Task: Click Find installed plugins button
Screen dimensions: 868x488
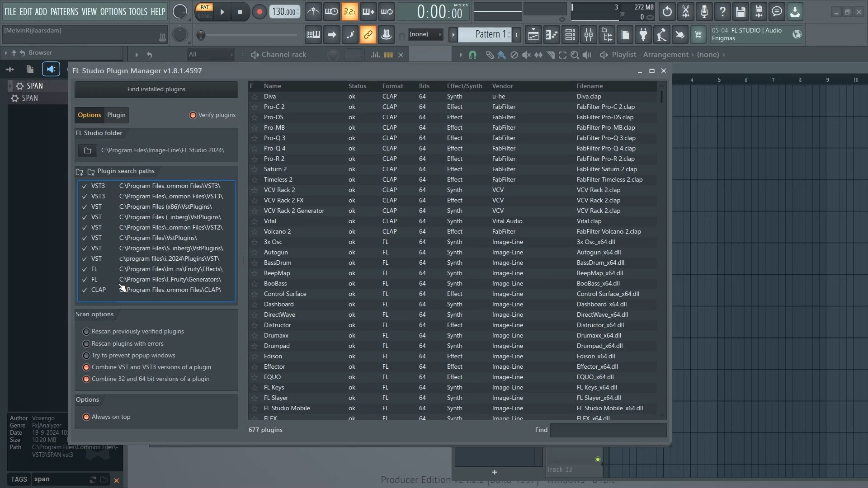Action: pos(156,89)
